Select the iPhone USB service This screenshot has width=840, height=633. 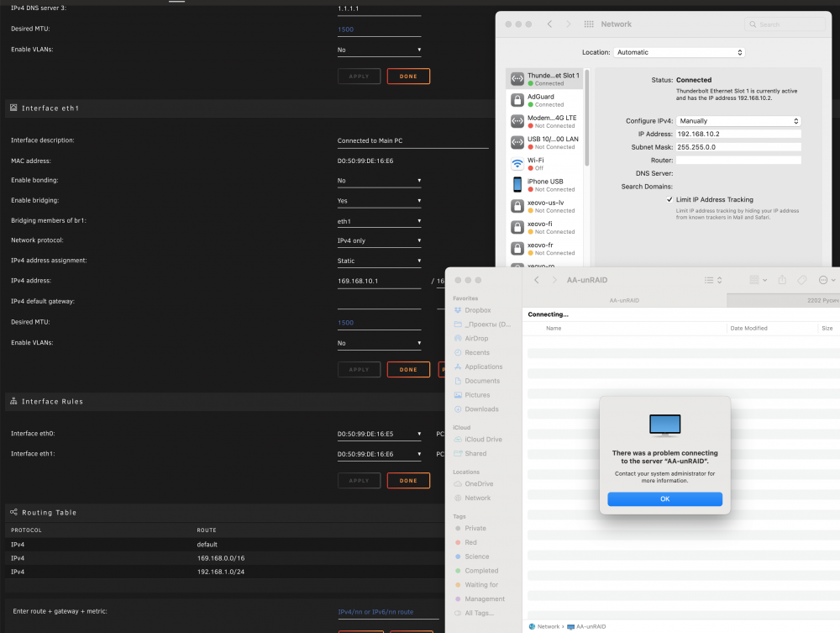545,185
